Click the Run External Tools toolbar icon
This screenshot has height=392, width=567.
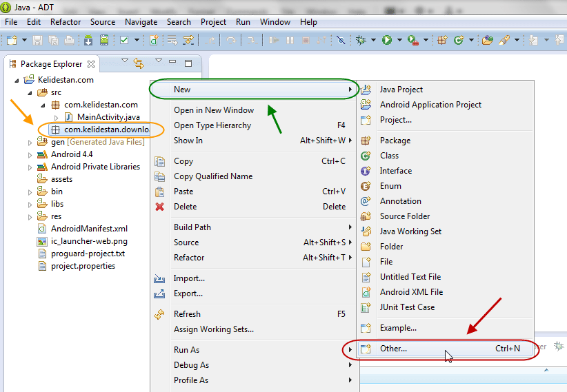[x=413, y=40]
